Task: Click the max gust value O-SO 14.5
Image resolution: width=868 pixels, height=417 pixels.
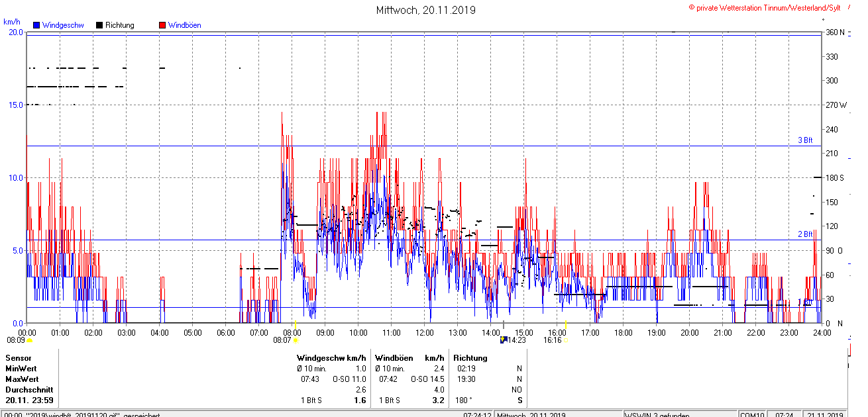Action: [427, 379]
